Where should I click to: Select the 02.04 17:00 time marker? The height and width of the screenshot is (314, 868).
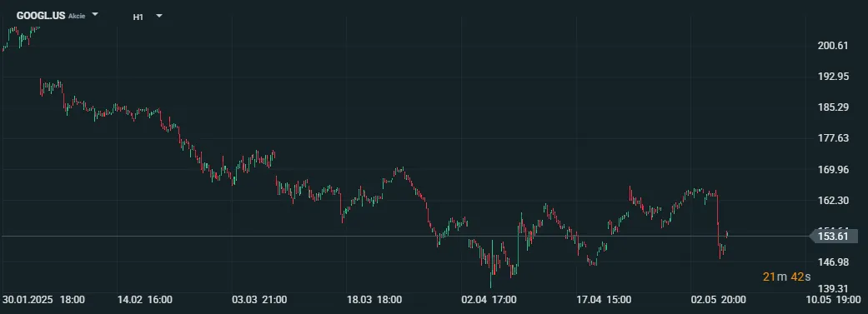(x=489, y=300)
